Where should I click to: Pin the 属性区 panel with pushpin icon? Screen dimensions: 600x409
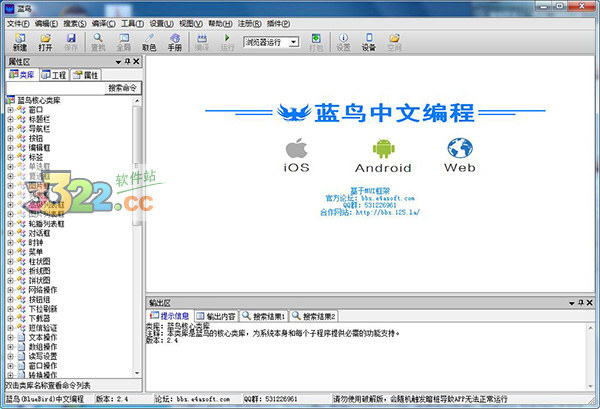click(127, 62)
